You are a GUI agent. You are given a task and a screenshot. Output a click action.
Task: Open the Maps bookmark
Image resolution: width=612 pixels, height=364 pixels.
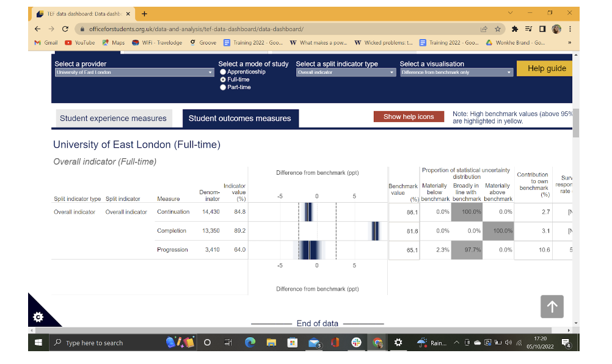(x=114, y=43)
